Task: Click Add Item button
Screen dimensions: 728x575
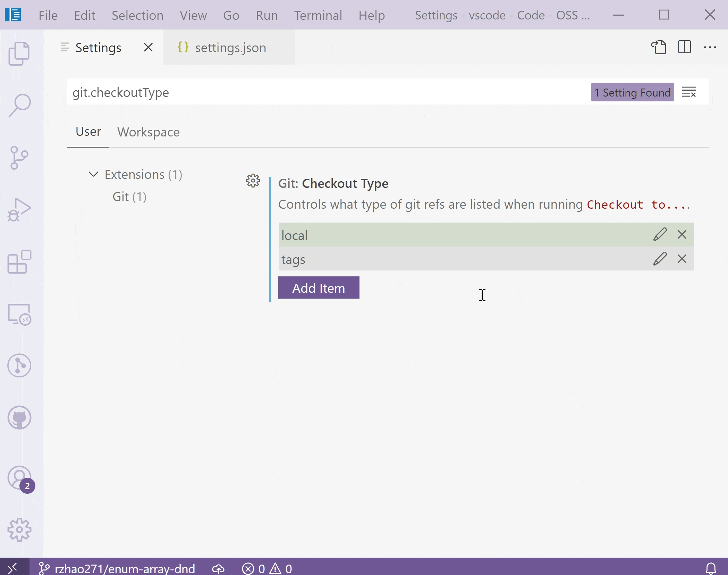Action: coord(319,288)
